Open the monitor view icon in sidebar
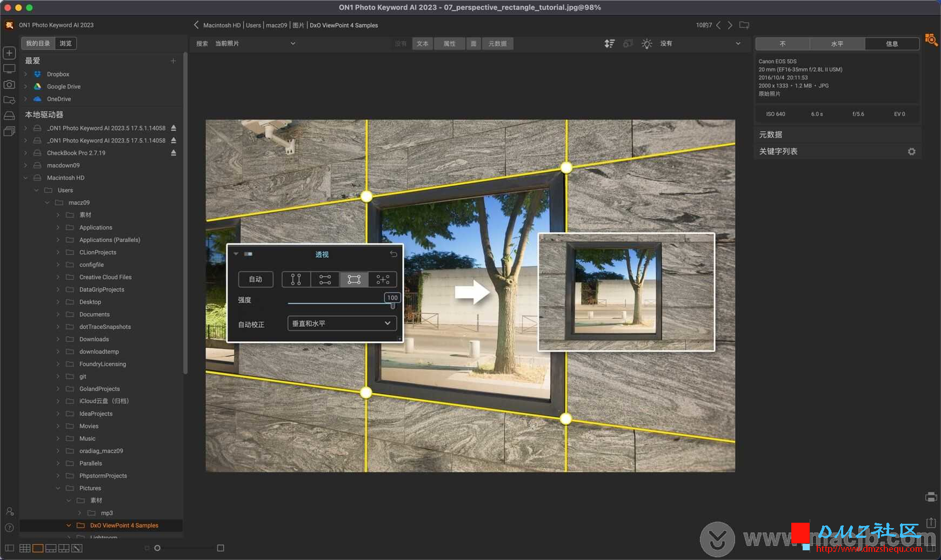This screenshot has height=560, width=941. click(9, 69)
